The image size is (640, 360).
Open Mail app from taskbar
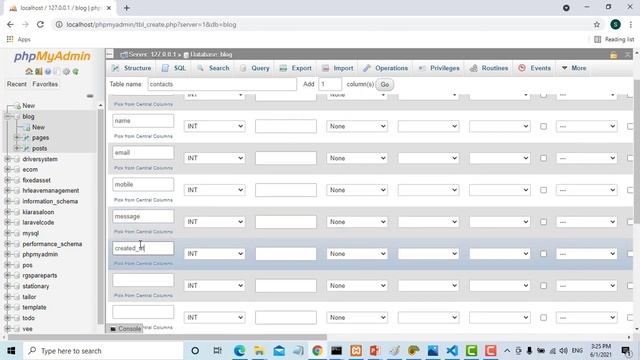[x=279, y=351]
